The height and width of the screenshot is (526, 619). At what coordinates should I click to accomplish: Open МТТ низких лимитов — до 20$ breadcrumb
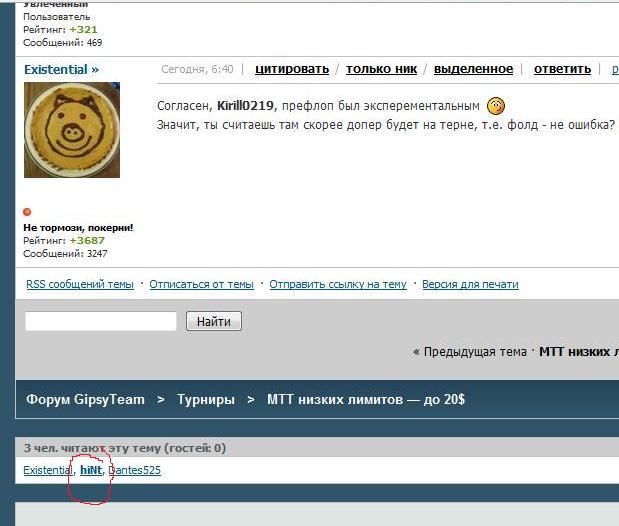click(x=366, y=400)
